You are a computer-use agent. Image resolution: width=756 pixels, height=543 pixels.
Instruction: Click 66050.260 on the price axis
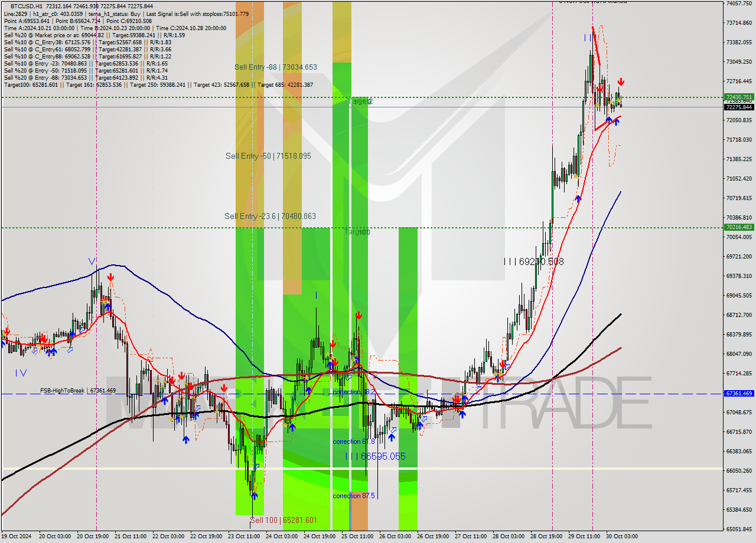coord(739,470)
